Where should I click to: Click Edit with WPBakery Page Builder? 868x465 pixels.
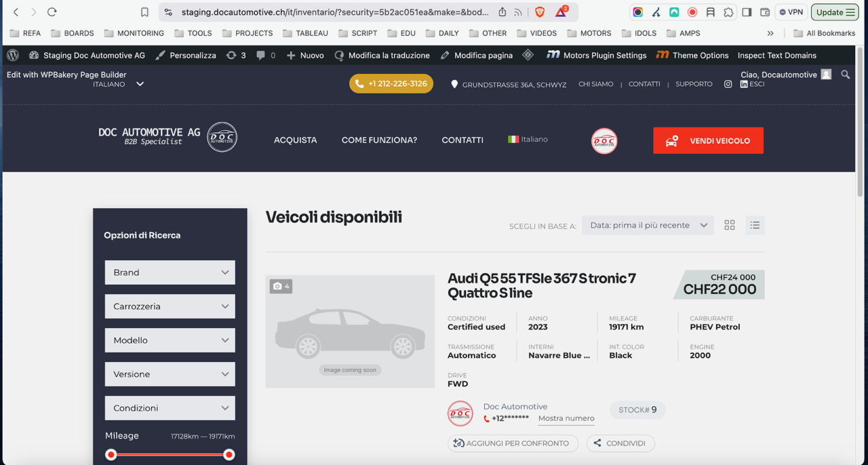coord(66,75)
